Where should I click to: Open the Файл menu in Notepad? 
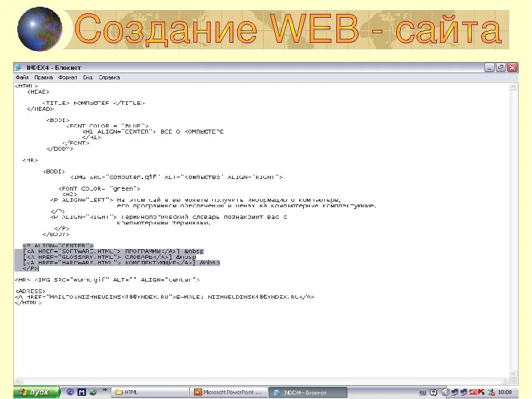click(22, 78)
